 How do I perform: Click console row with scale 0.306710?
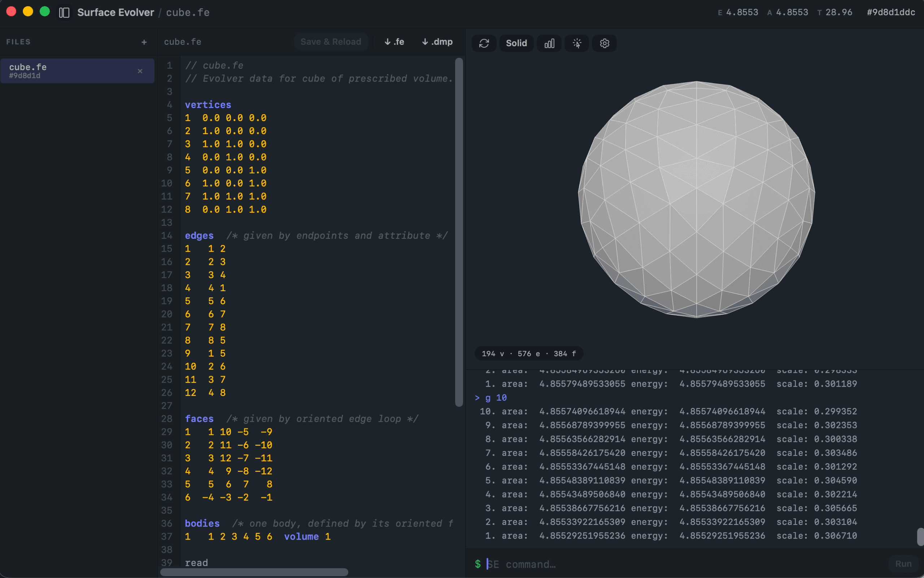click(671, 536)
